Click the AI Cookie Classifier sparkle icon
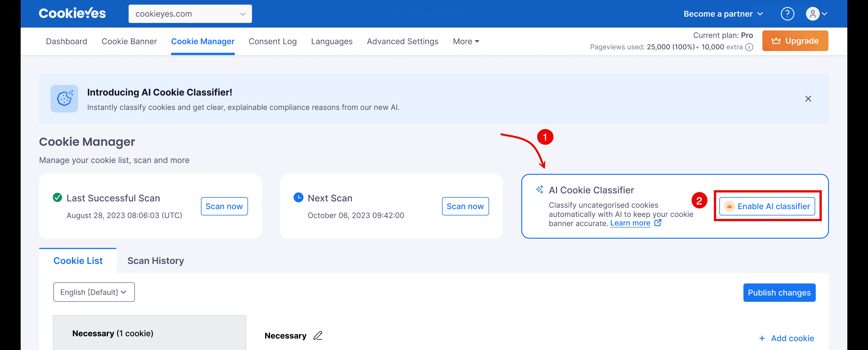 point(539,190)
